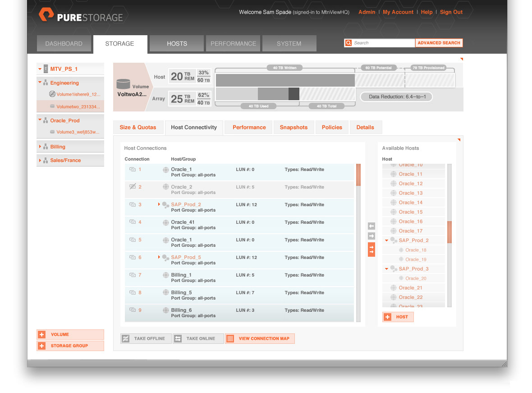Click the move-right arrow between host lists
Viewport: 532px width, 393px height.
click(x=371, y=236)
